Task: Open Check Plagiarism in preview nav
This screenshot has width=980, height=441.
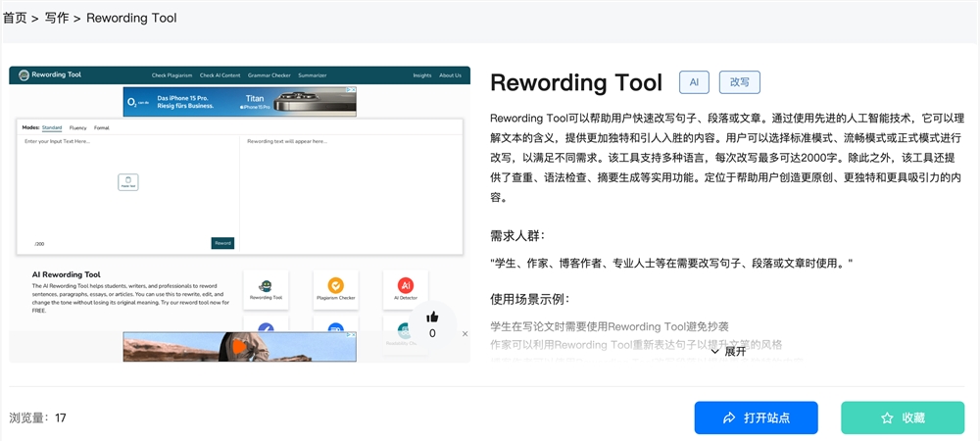Action: [171, 75]
